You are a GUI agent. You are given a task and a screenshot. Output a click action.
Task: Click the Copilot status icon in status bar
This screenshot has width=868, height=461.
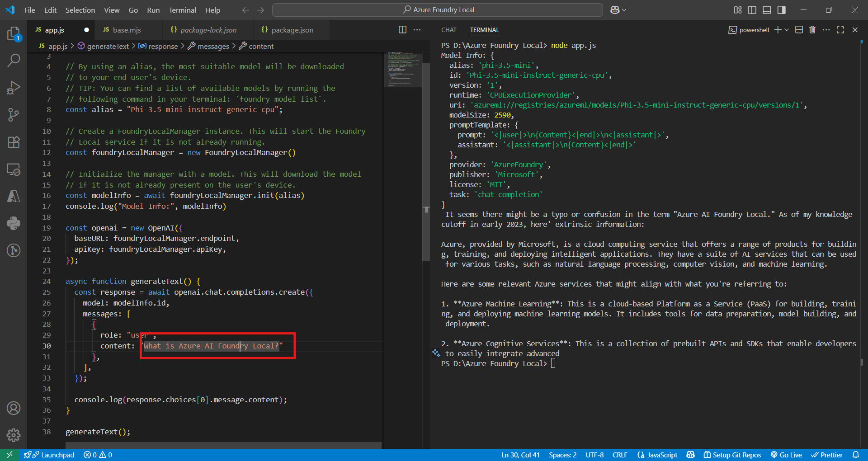click(690, 455)
